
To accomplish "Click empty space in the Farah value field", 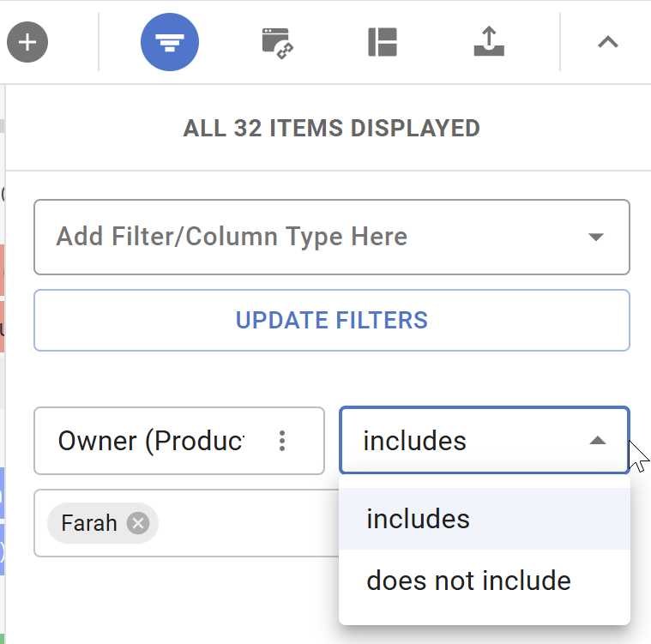I will coord(249,523).
